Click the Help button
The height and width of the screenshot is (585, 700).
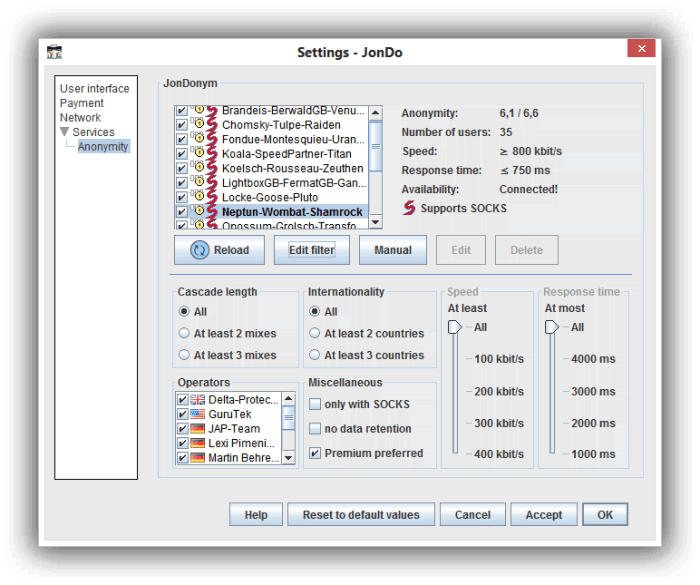[256, 515]
